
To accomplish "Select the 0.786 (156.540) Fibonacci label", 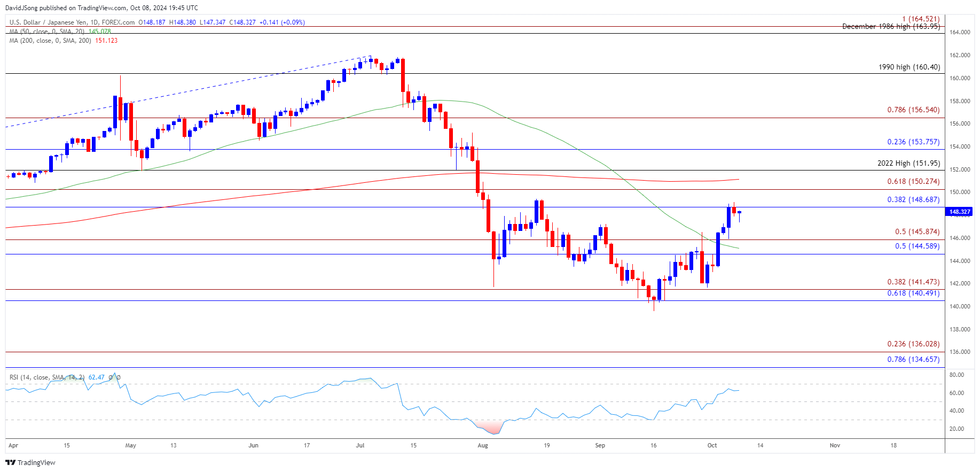I will point(913,110).
